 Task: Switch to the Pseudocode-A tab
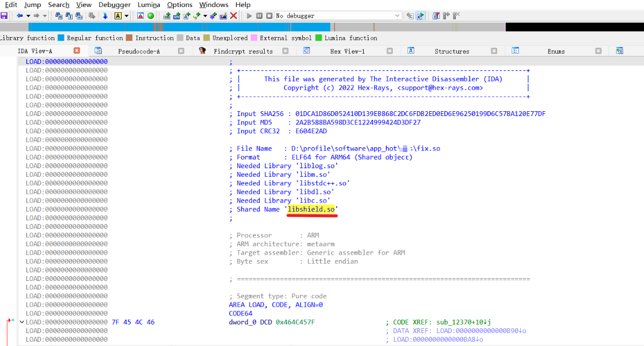139,51
